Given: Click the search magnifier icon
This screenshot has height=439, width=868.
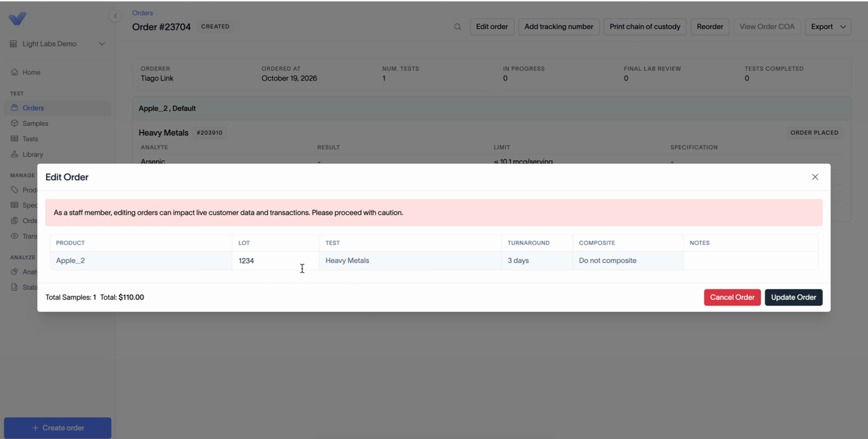Looking at the screenshot, I should click(458, 27).
